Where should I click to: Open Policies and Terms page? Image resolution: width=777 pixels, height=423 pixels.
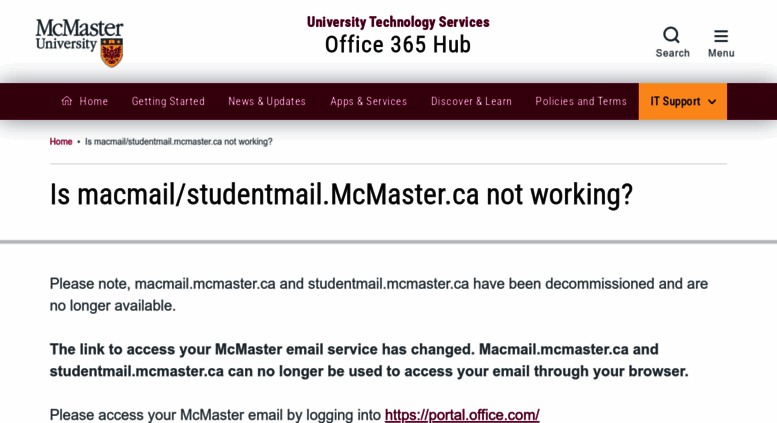pos(581,102)
